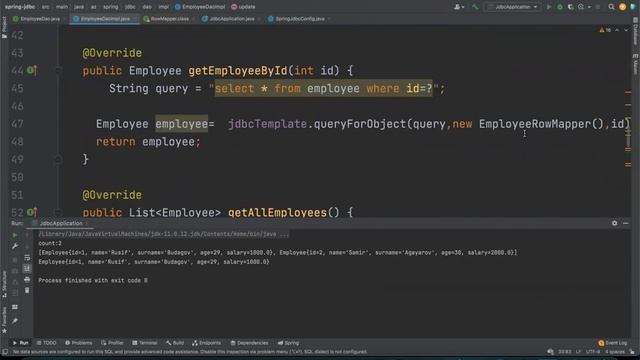
Task: Open the Problems tool window
Action: coord(79,343)
